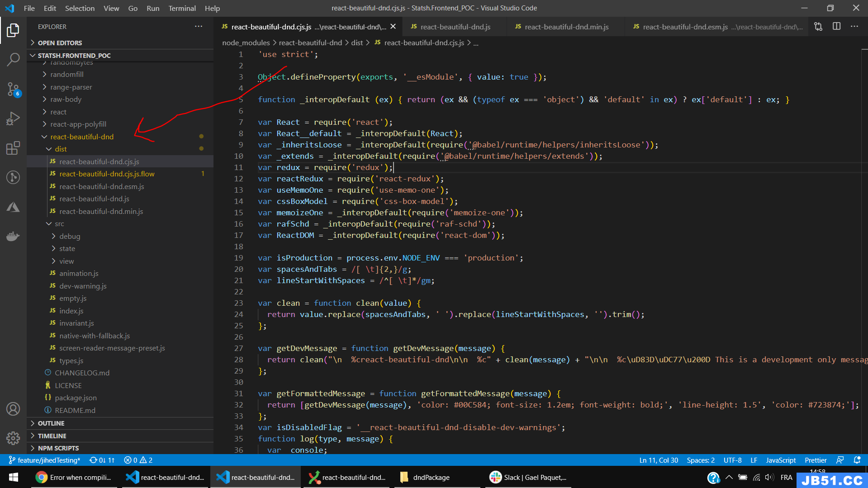Change language mode JavaScript
This screenshot has width=868, height=488.
click(x=781, y=460)
